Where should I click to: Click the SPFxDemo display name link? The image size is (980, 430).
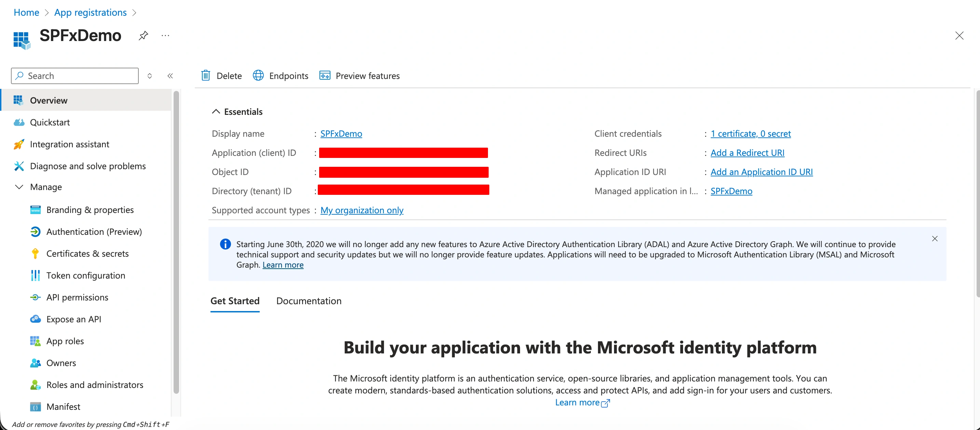click(x=341, y=134)
